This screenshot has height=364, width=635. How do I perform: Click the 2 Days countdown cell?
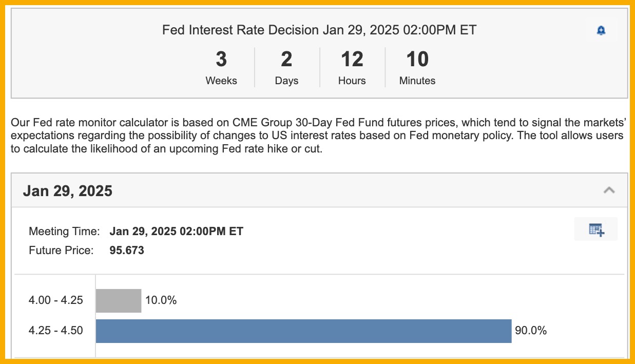286,68
